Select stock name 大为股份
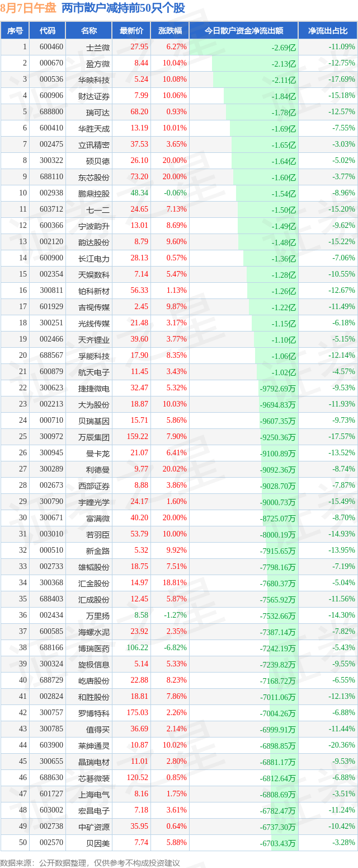Viewport: 358px width, 868px height. (94, 404)
